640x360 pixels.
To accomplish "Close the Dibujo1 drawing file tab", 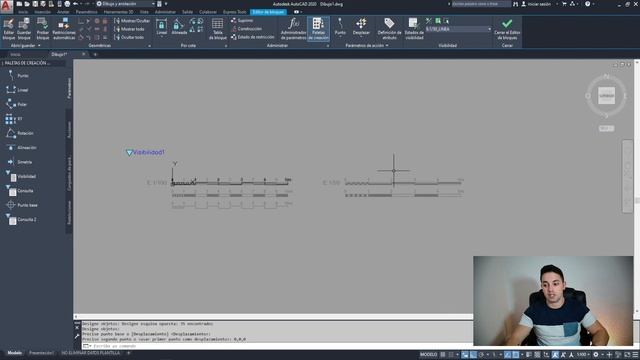I will (84, 54).
